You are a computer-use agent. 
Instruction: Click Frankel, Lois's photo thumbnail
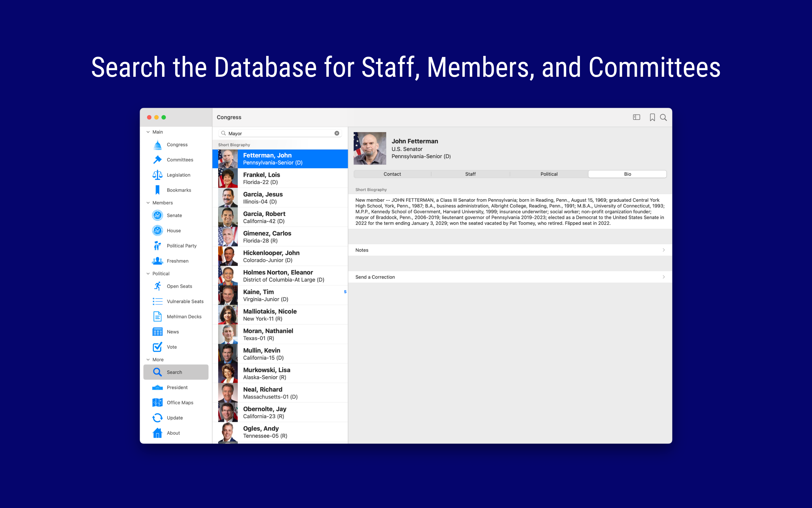228,178
